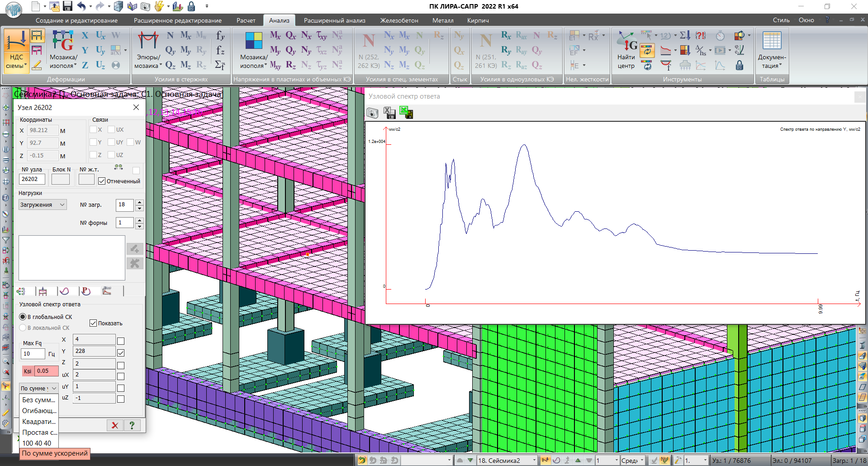868x466 pixels.
Task: Click the red X cancel button in node dialog
Action: coord(115,425)
